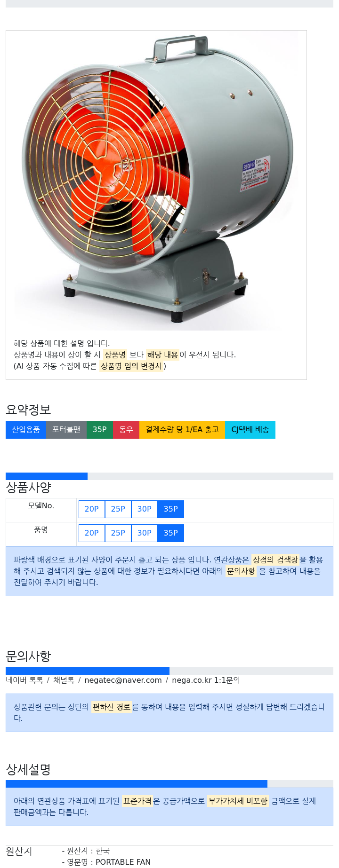The width and height of the screenshot is (339, 868).
Task: Click the negatec@naver.com email link
Action: 123,680
